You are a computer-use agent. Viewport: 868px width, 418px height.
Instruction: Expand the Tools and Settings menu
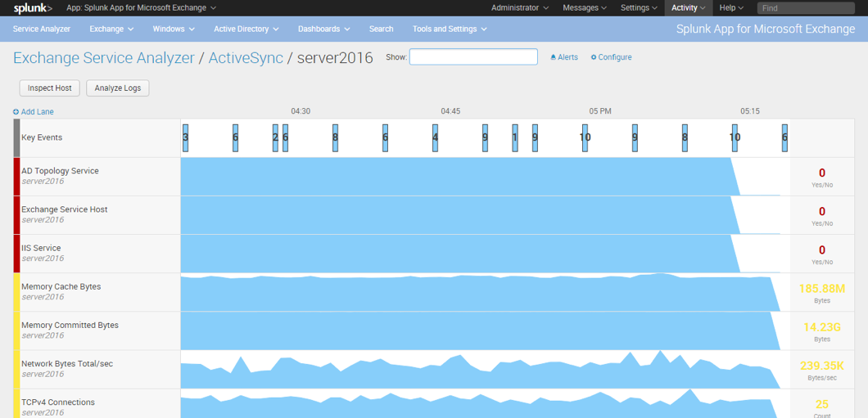pos(450,29)
